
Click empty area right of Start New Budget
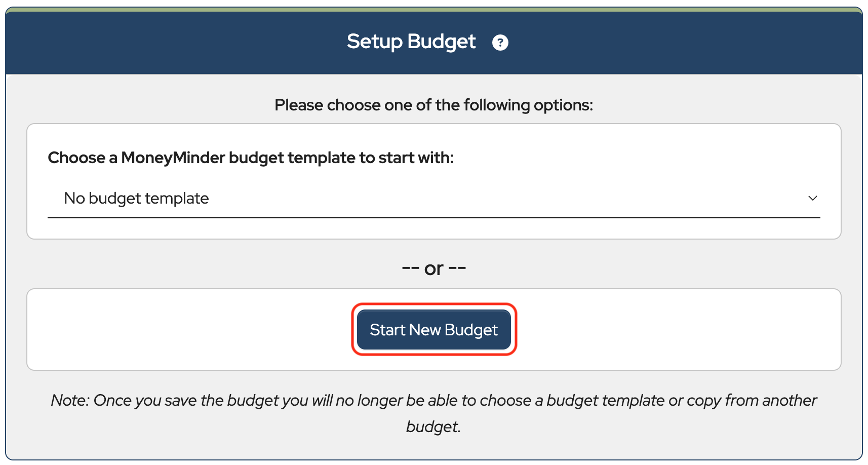pyautogui.click(x=679, y=330)
